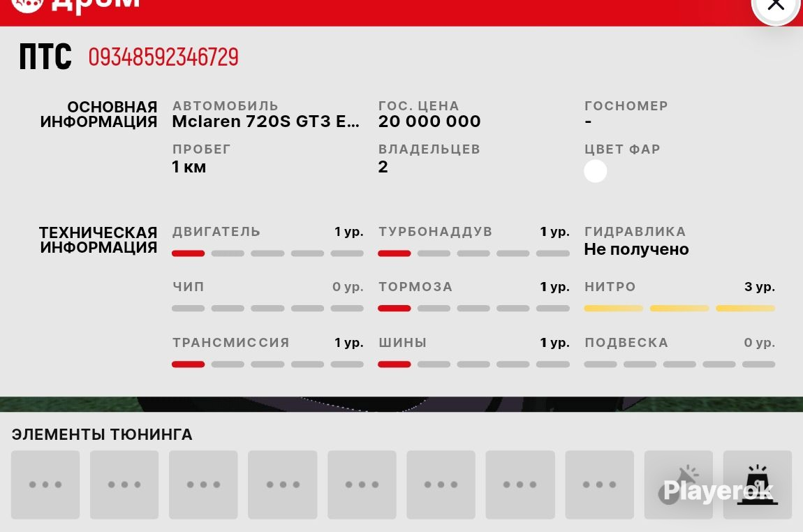Click the owners count value 2
The height and width of the screenshot is (532, 803).
coord(383,167)
